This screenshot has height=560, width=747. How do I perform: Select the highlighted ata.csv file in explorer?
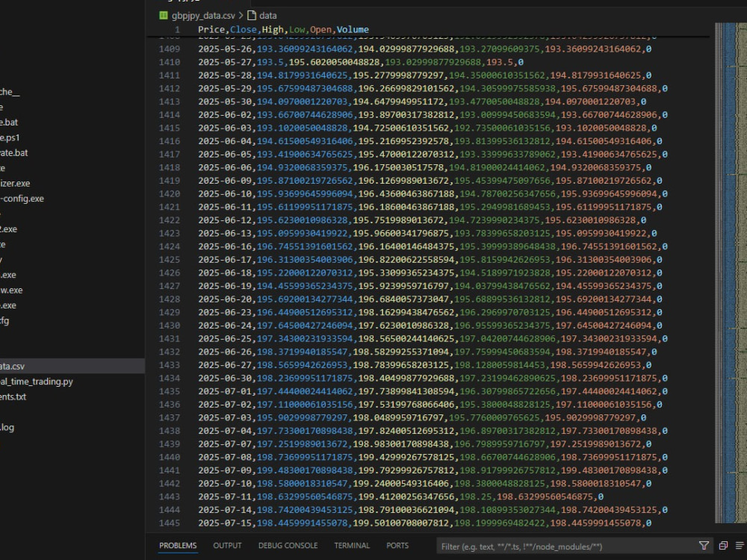(x=72, y=366)
